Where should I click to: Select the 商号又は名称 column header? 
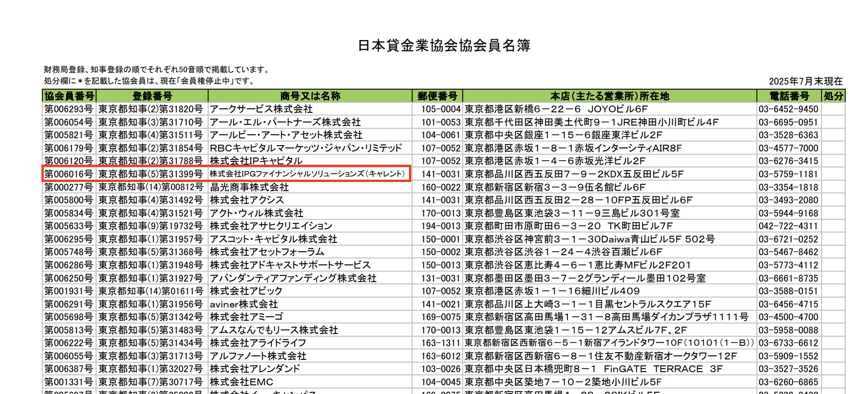click(x=310, y=96)
